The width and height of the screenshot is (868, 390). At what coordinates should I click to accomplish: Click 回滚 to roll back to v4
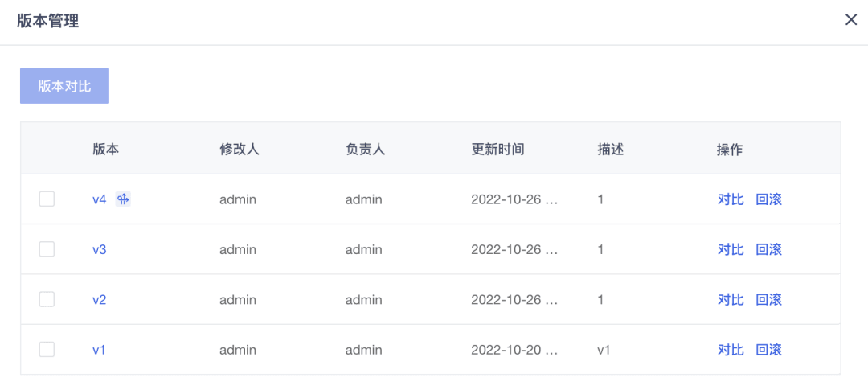click(x=768, y=199)
